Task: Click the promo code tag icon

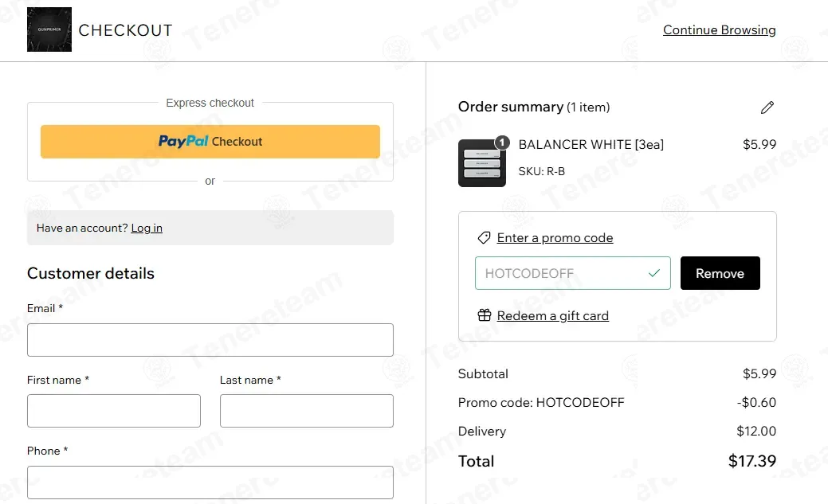Action: click(x=484, y=238)
